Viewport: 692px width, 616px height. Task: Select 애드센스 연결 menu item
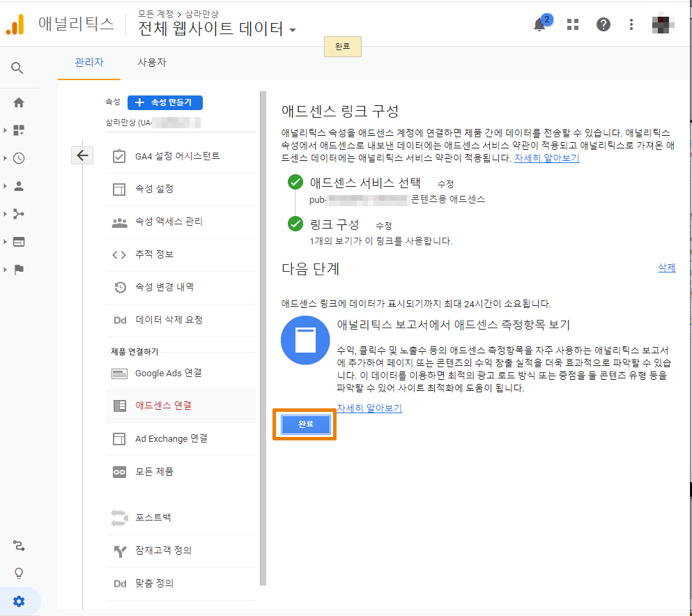click(x=181, y=406)
